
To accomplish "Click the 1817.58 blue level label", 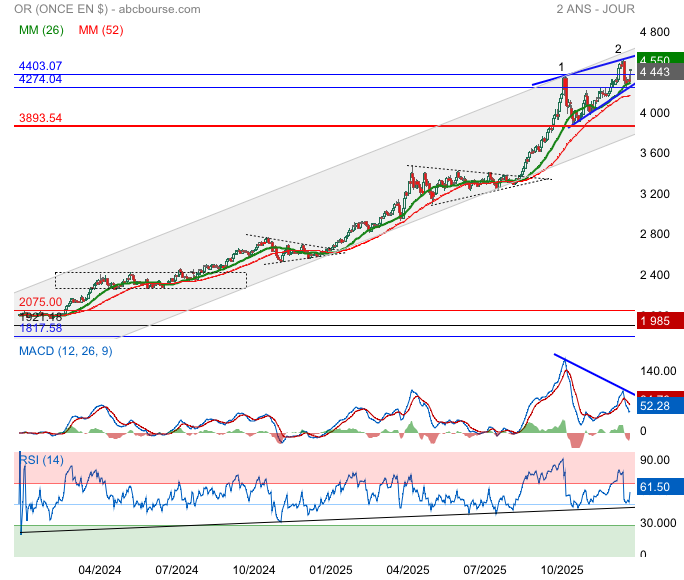I will pos(41,328).
